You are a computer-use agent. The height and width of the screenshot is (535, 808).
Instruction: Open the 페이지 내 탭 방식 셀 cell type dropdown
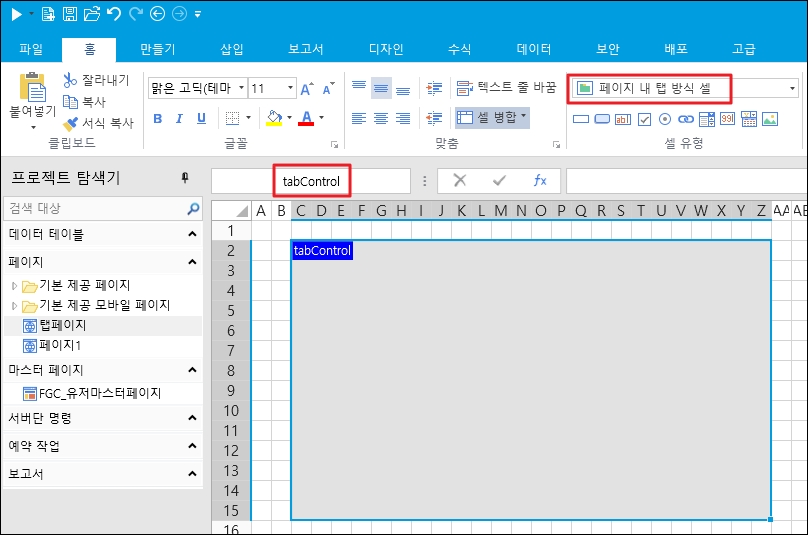[792, 88]
